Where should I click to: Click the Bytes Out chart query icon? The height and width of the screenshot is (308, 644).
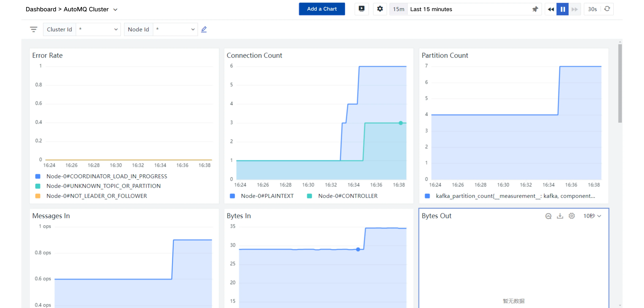[x=548, y=216]
